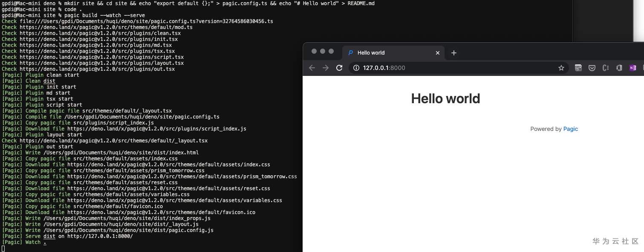The height and width of the screenshot is (252, 644).
Task: Click the browser back arrow
Action: point(312,68)
